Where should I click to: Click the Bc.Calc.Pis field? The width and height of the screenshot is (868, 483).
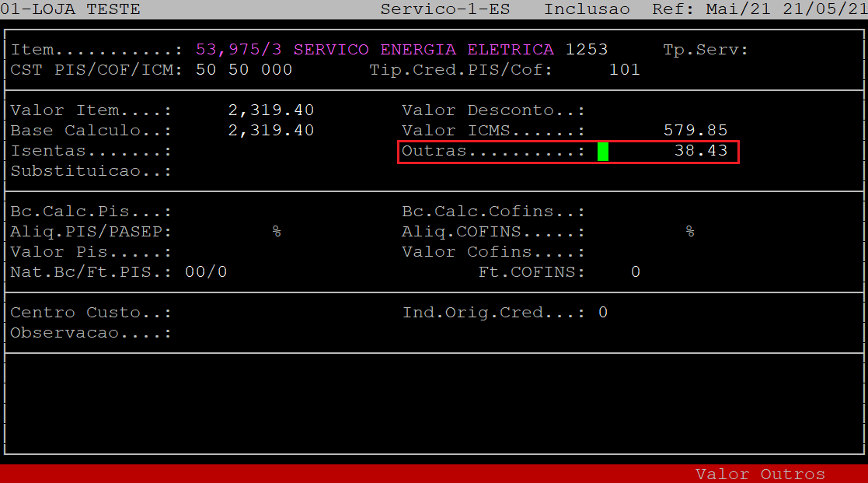pyautogui.click(x=249, y=212)
